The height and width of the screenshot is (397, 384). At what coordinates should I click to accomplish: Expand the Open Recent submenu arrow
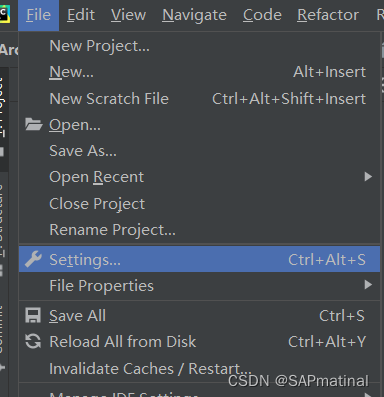(x=368, y=176)
